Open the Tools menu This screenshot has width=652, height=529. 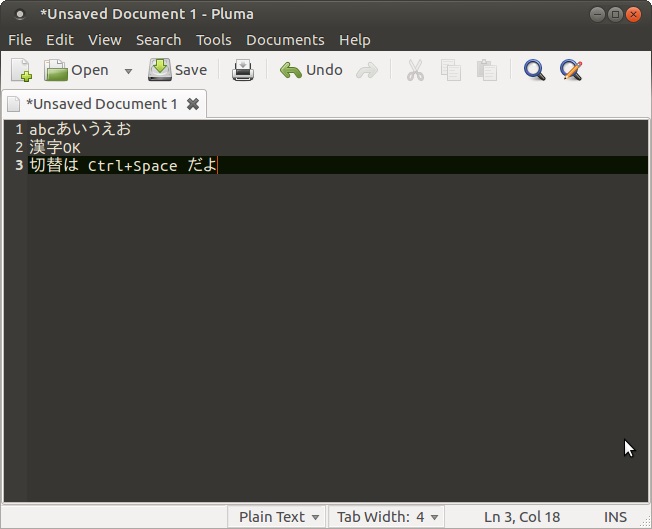coord(214,40)
